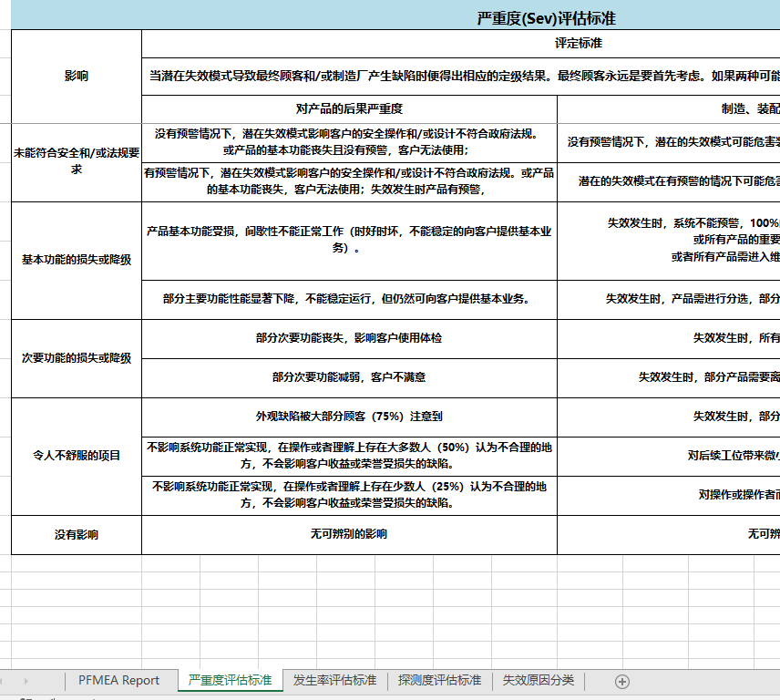This screenshot has width=780, height=700.
Task: Switch to the PFMEA Report tab
Action: [x=119, y=680]
